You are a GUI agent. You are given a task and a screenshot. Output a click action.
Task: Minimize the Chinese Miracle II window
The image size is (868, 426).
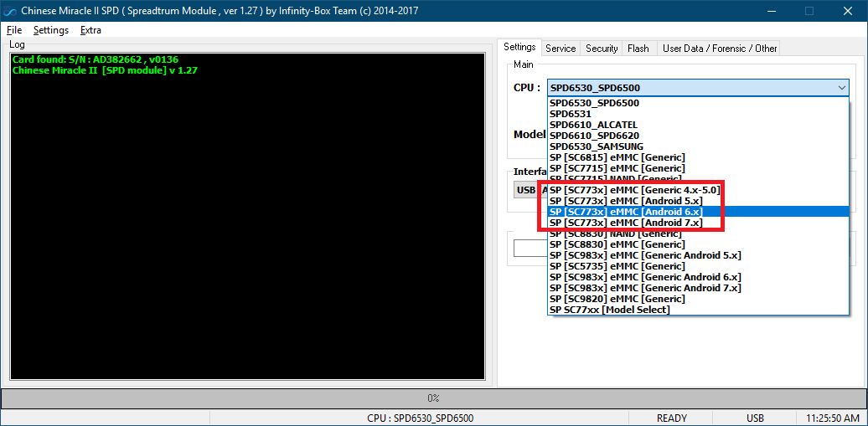tap(772, 11)
